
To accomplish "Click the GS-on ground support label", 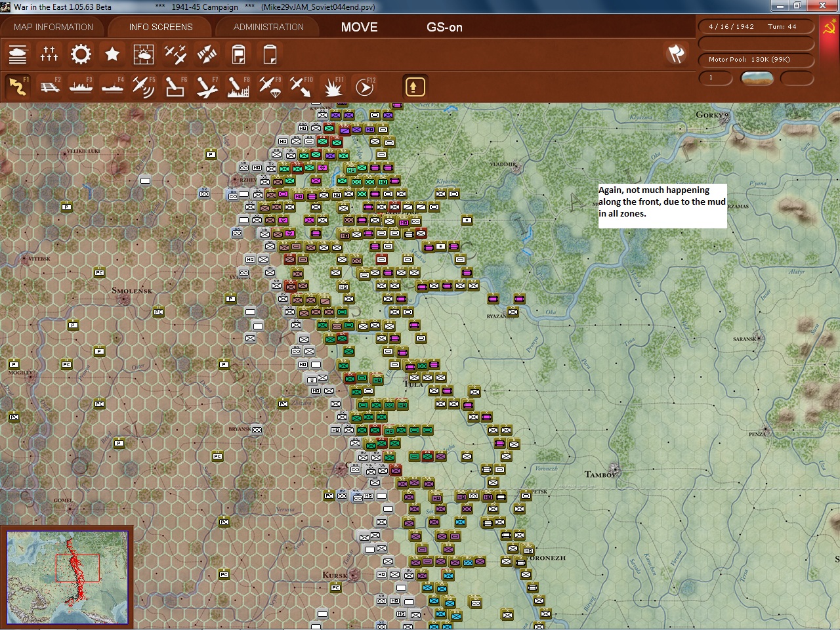I will [444, 27].
